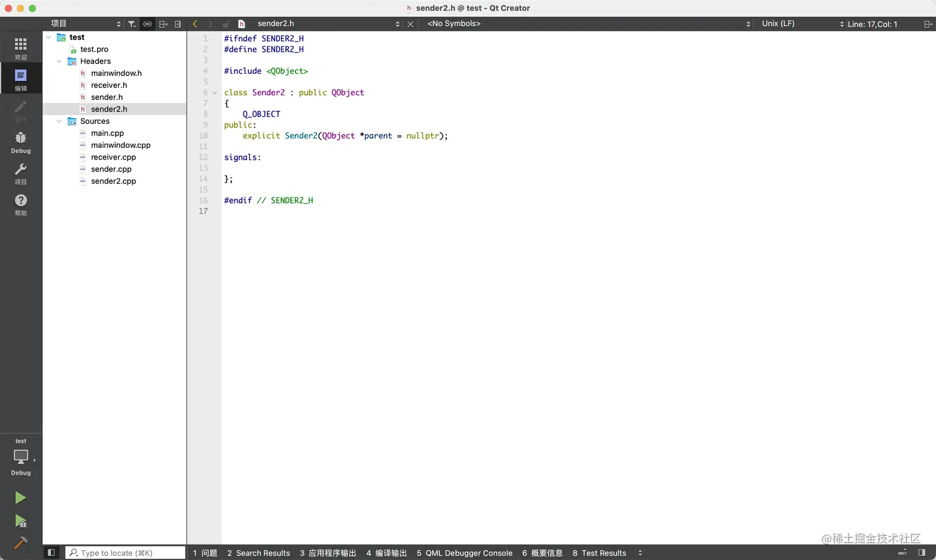Screen dimensions: 936x560
Task: Go back in editor navigation history
Action: click(195, 24)
